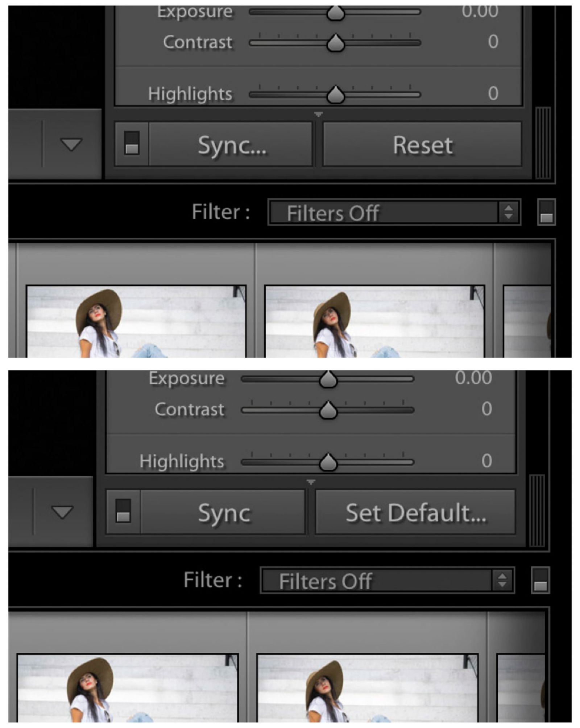
Task: Click Contrast slider handle in panel above Reset
Action: coord(335,43)
